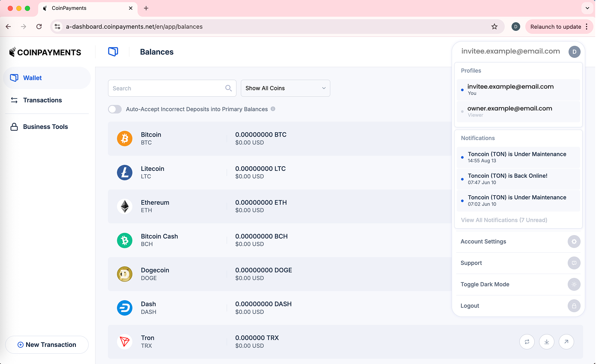Click the New Transaction button
The width and height of the screenshot is (596, 364).
tap(47, 345)
